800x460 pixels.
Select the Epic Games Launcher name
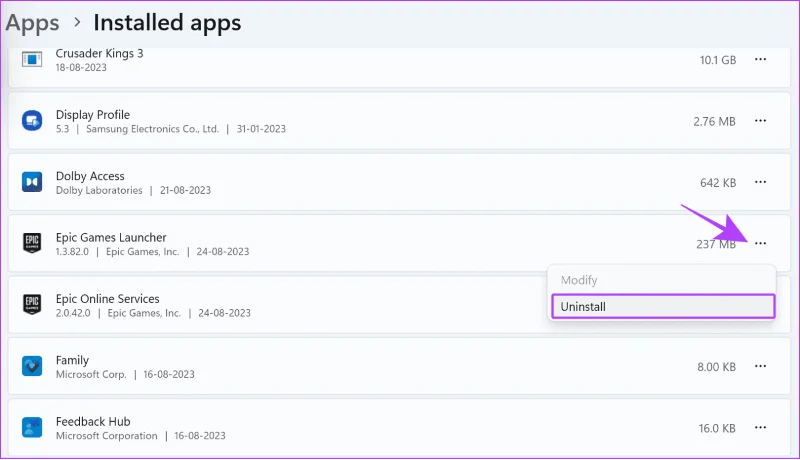pos(111,238)
